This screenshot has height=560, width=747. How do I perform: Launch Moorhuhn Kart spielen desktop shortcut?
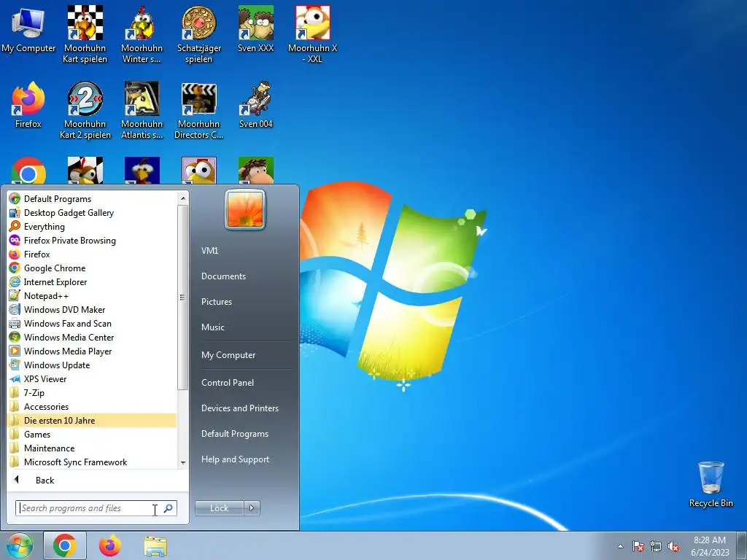pos(85,34)
